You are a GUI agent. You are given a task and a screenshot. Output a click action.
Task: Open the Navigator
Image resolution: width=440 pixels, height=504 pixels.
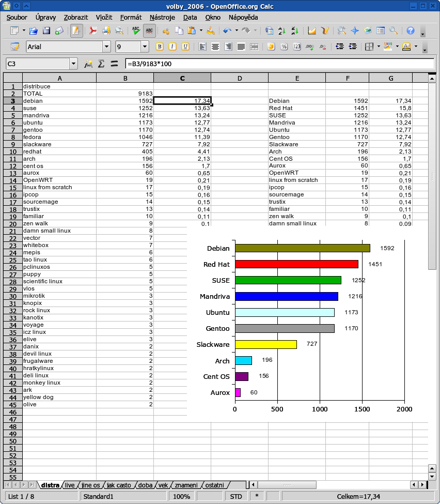355,30
